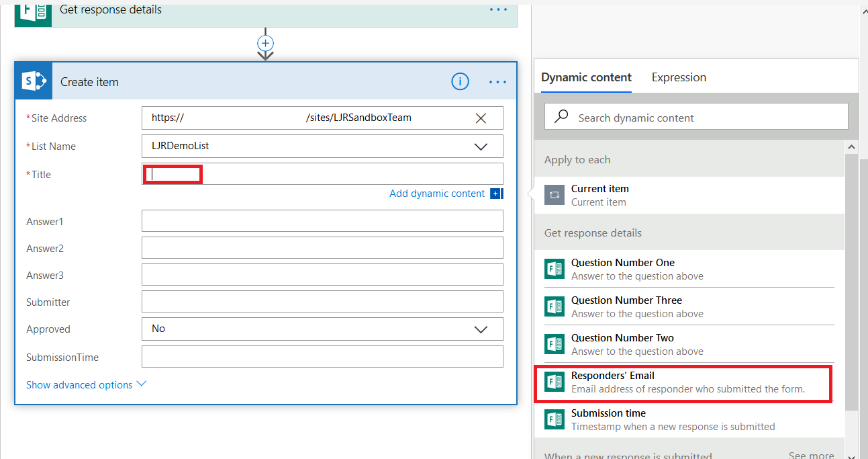Screen dimensions: 868x459
Task: Click Forms icon beside Question Number Two
Action: [554, 344]
